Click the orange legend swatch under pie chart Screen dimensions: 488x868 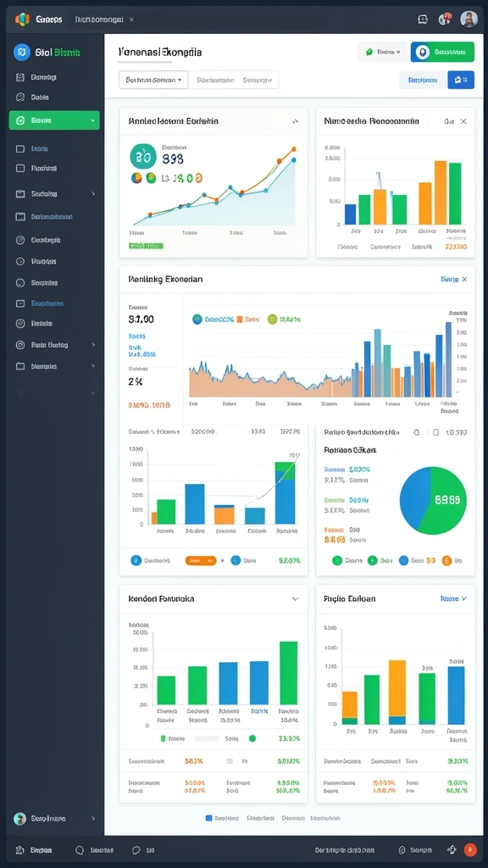pos(446,561)
